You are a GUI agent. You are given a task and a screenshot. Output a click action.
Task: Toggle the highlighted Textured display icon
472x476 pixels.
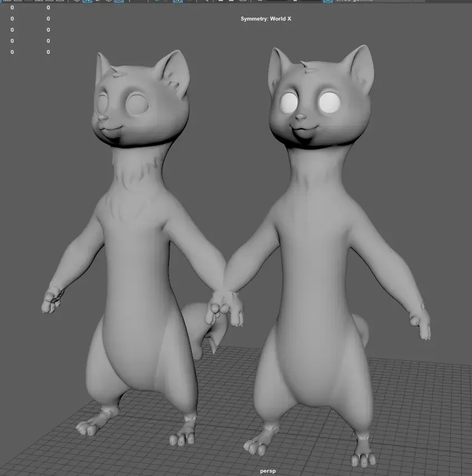point(119,1)
